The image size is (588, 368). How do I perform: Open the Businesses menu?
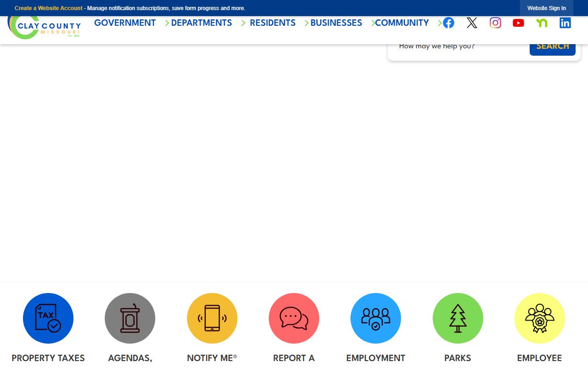pos(336,23)
